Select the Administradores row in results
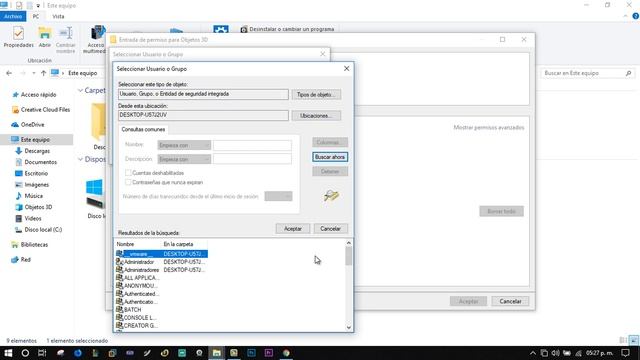Screen dimensions: 640x360 (x=162, y=270)
